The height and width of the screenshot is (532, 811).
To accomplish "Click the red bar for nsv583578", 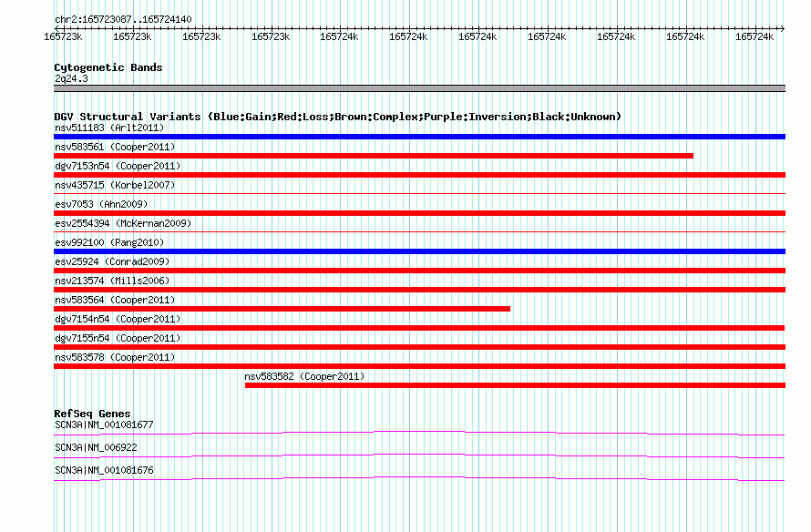I will point(419,366).
